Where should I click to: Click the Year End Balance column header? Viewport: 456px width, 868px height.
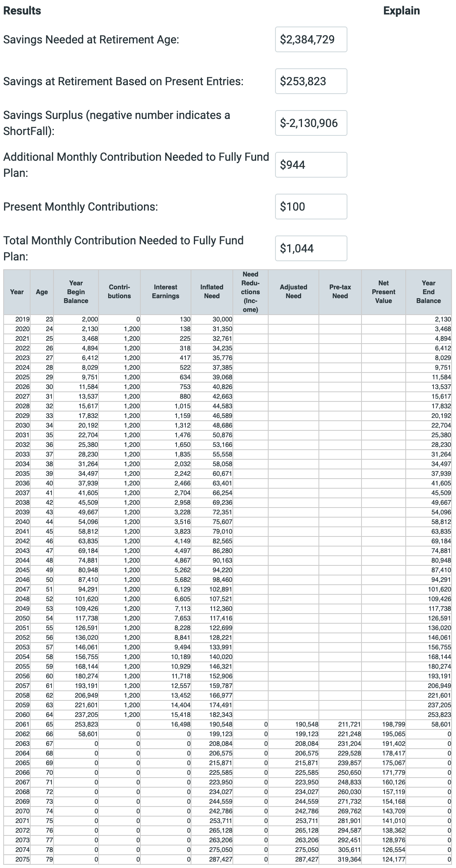[x=428, y=292]
